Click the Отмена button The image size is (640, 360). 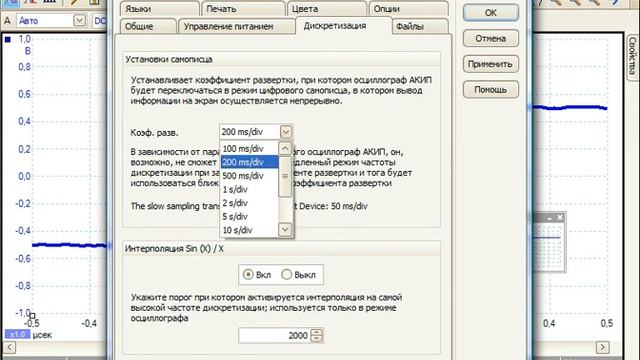click(491, 38)
